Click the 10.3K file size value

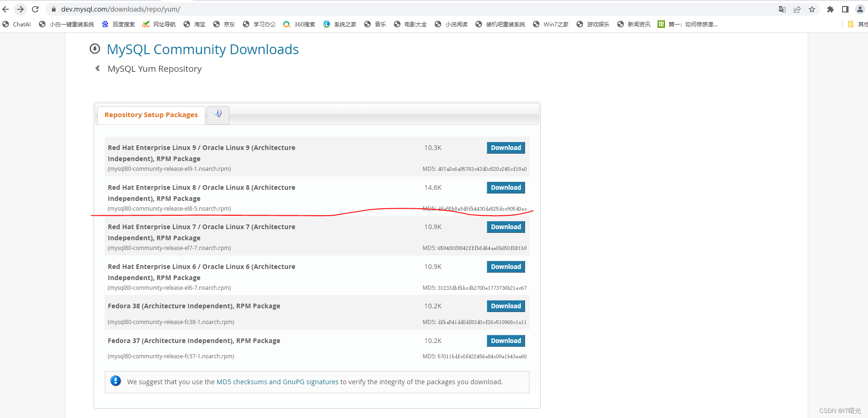pos(433,148)
